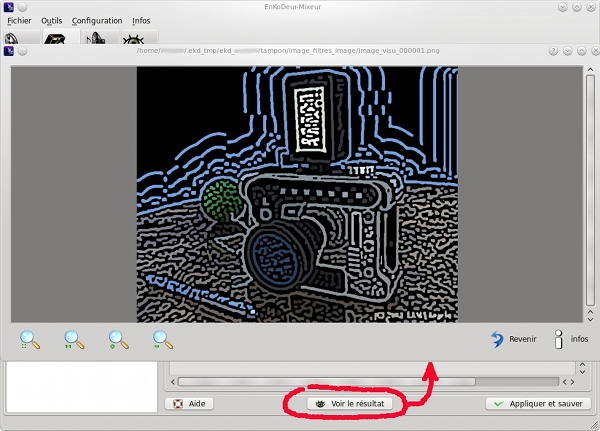Screen dimensions: 600x431
Task: Click the preview dialog's blue window icon
Action: (9, 51)
